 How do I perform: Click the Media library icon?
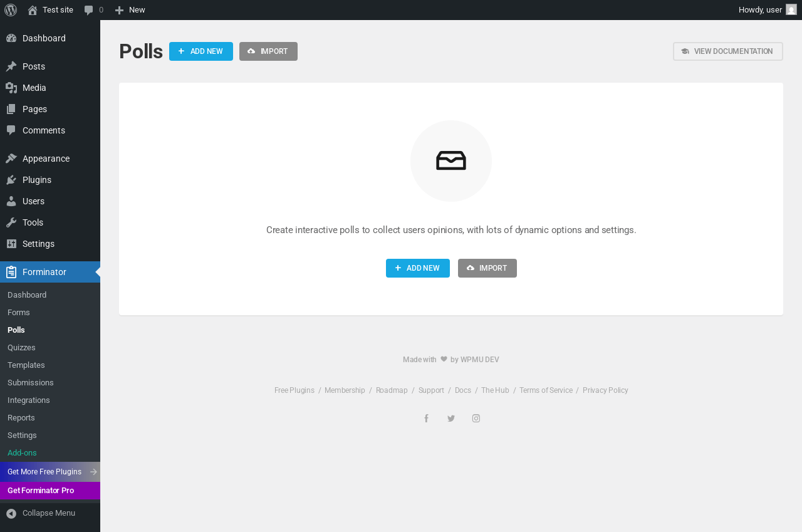pos(11,88)
